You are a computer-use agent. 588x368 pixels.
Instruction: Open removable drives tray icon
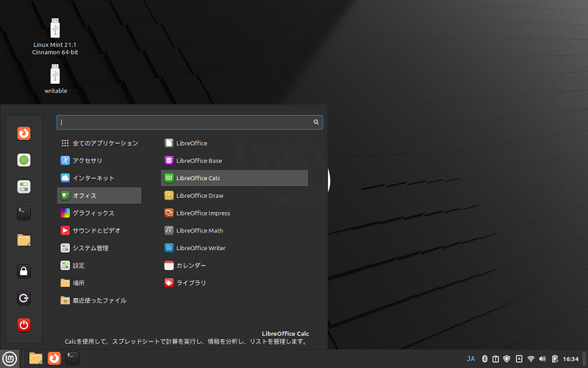click(x=519, y=359)
